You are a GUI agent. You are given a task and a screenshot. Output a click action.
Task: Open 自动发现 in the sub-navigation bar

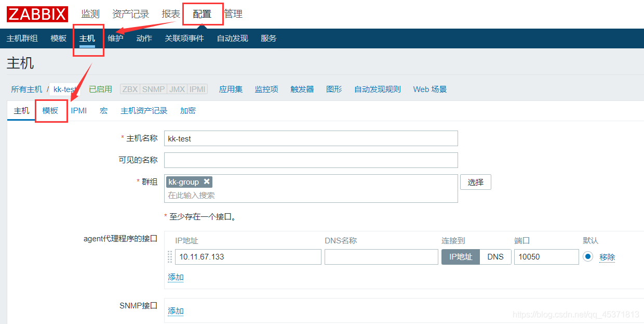(x=232, y=38)
